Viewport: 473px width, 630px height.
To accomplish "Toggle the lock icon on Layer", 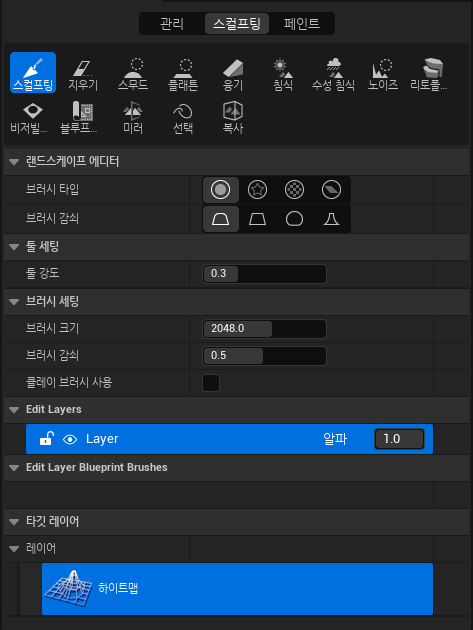I will [47, 439].
